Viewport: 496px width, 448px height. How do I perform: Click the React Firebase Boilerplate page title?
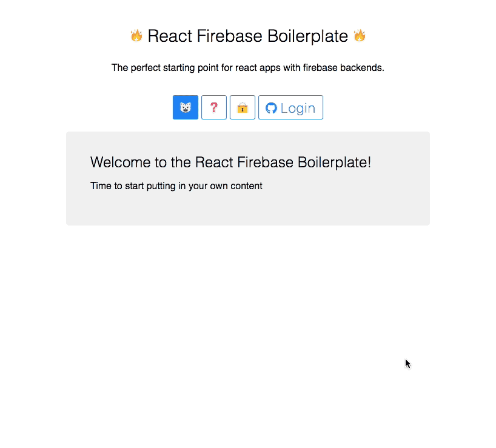[247, 36]
